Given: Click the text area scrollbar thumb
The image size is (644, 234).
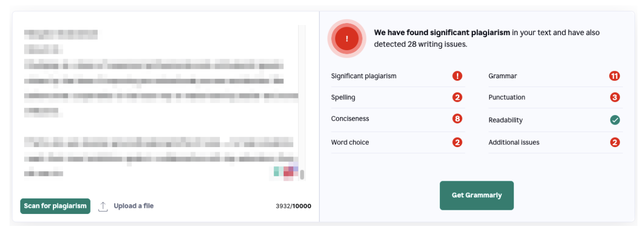Looking at the screenshot, I should click(x=302, y=175).
